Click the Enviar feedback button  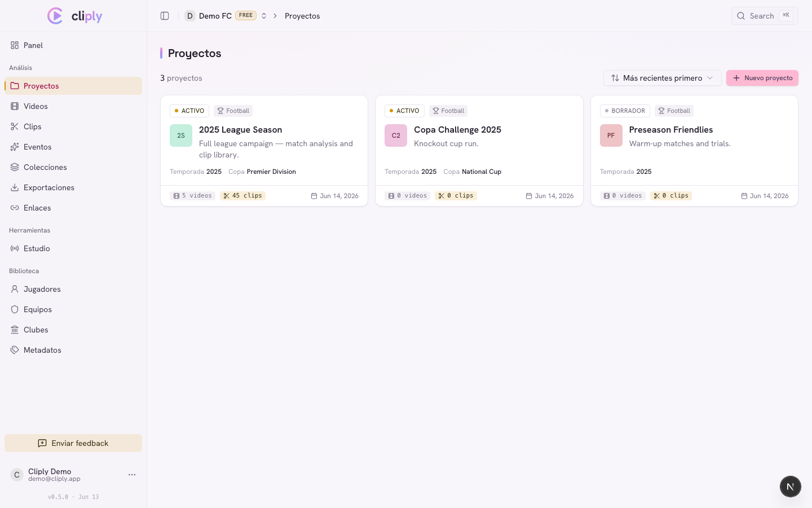click(x=73, y=443)
